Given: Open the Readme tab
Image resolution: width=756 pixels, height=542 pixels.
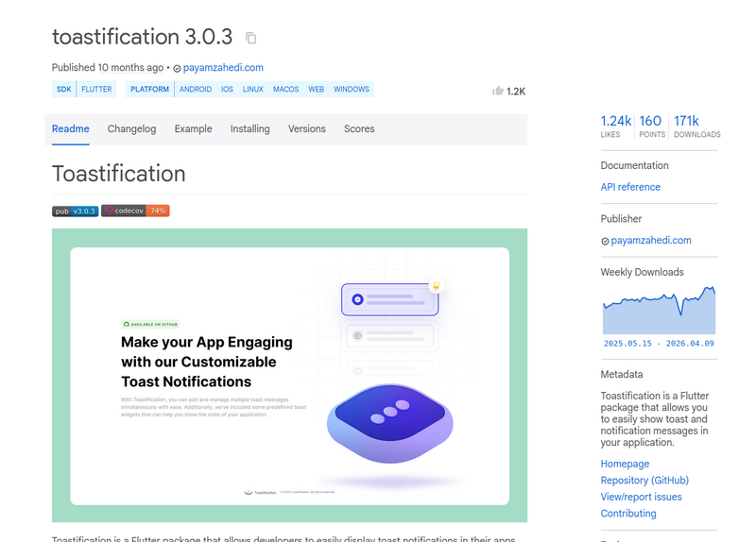Looking at the screenshot, I should point(70,128).
